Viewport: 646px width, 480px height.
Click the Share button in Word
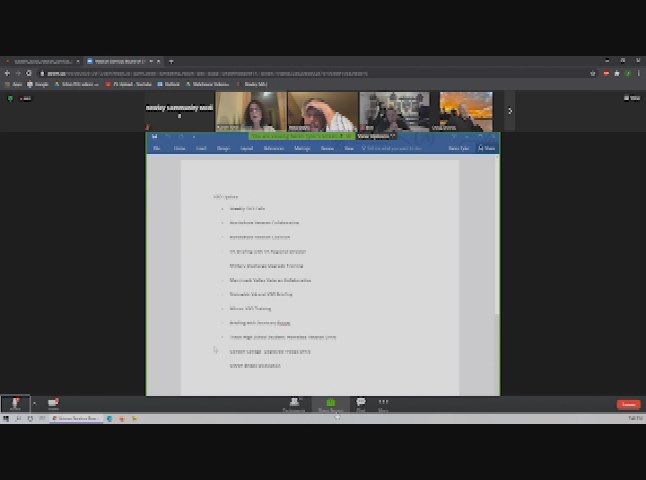[x=486, y=148]
